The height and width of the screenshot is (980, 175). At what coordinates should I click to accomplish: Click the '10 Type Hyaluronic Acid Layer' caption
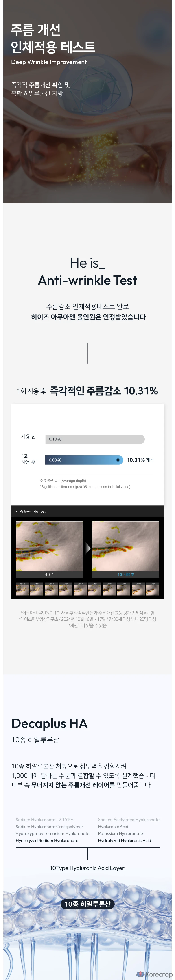pyautogui.click(x=87, y=868)
